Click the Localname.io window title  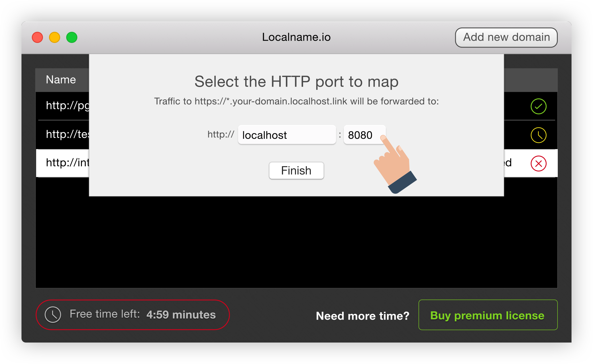point(296,37)
